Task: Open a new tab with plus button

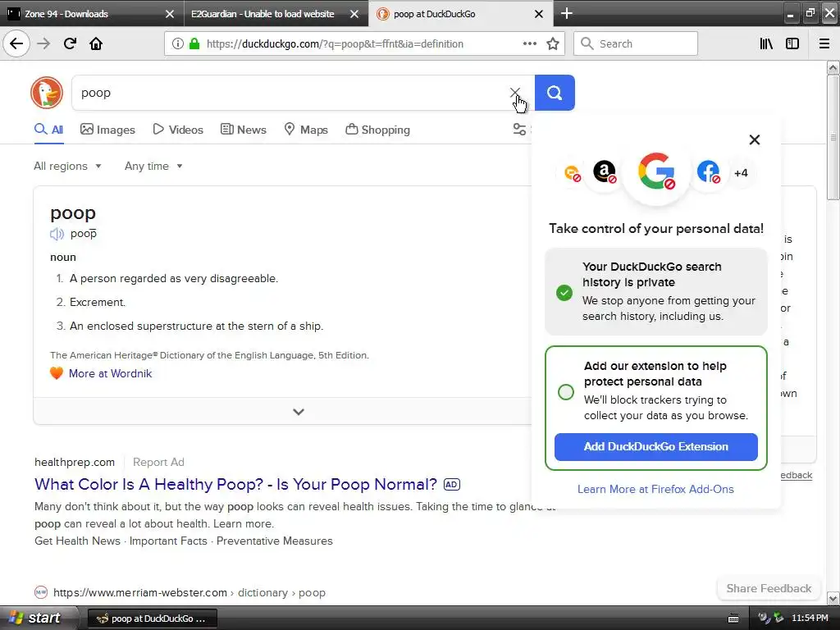Action: [566, 13]
